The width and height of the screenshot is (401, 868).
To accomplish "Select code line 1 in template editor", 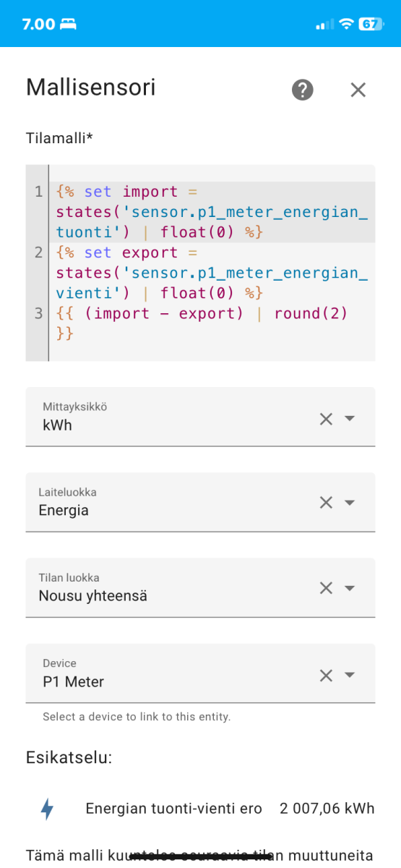I will click(x=212, y=212).
